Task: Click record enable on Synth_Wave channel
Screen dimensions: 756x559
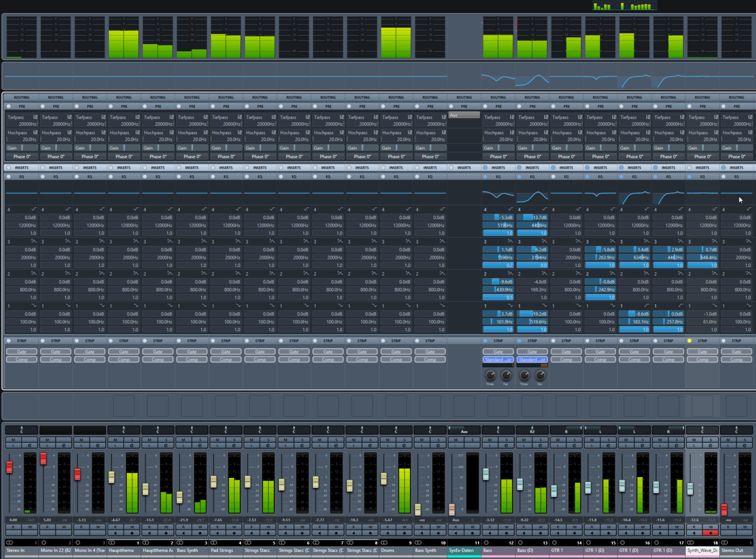Action: pyautogui.click(x=711, y=533)
